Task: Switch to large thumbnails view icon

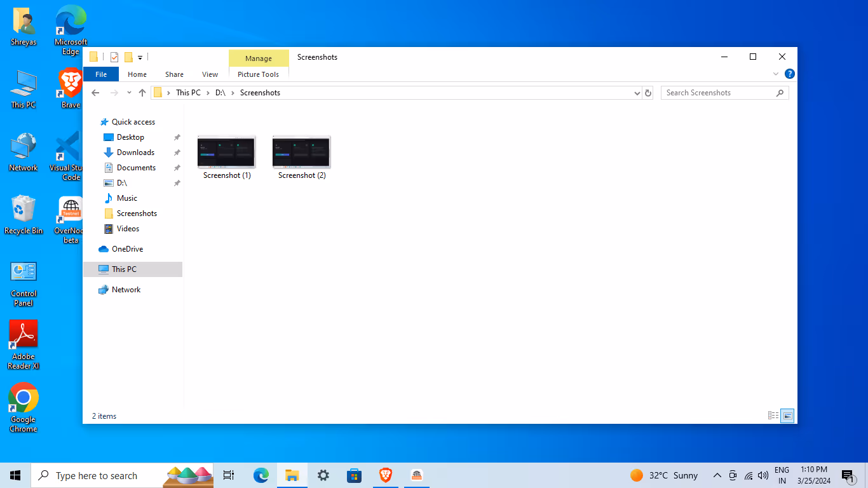Action: coord(787,416)
